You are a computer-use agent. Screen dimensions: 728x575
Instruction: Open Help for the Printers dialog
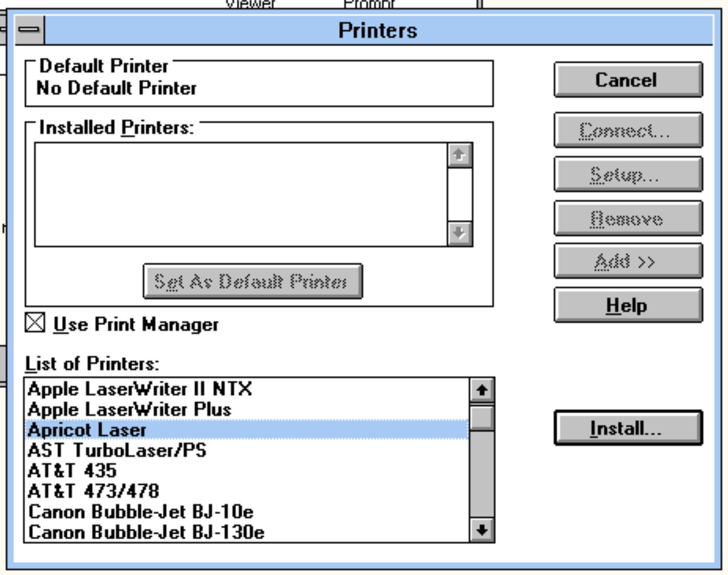[x=628, y=305]
